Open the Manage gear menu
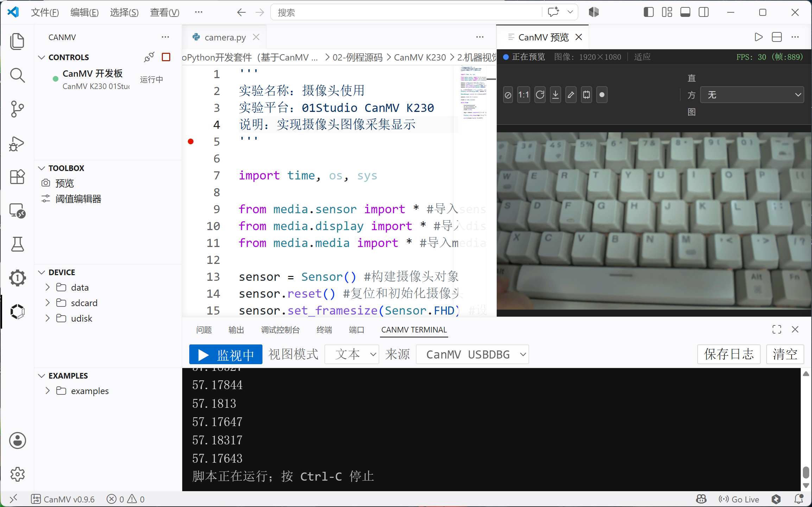The height and width of the screenshot is (507, 812). click(x=17, y=474)
